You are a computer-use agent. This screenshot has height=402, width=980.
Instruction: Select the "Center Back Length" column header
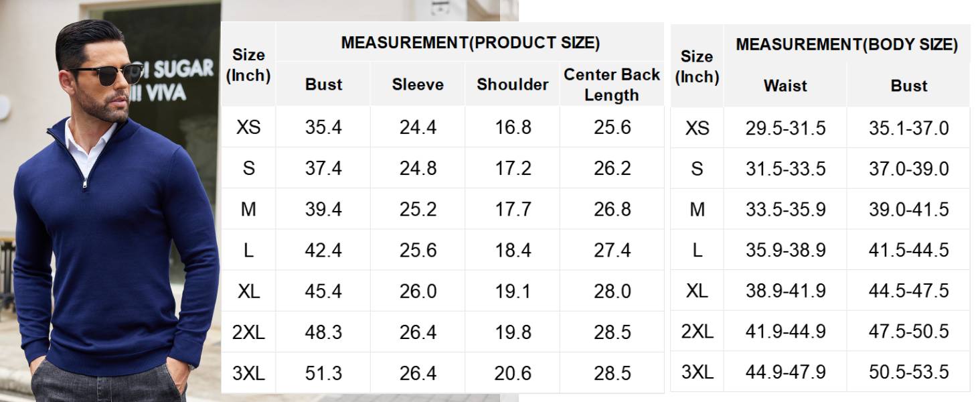pos(612,84)
